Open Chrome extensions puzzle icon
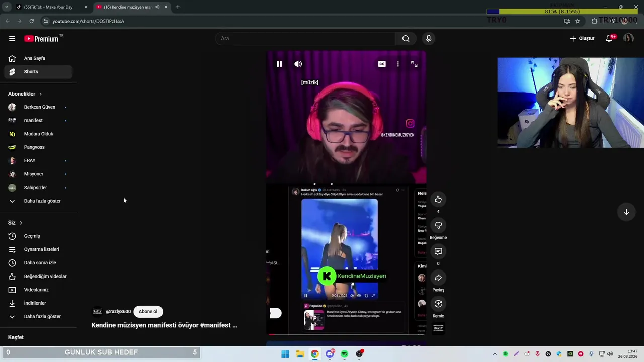644x362 pixels. (594, 21)
